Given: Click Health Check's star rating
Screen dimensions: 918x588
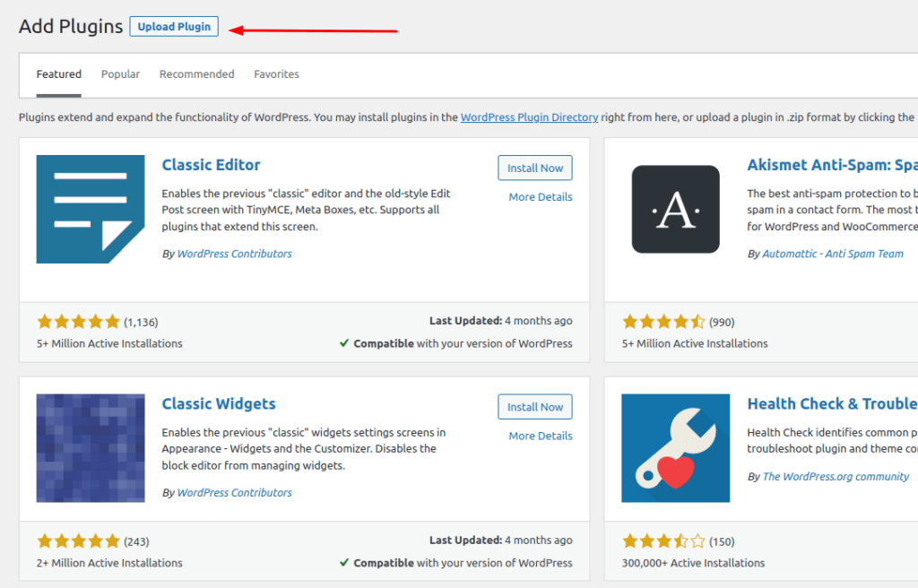Looking at the screenshot, I should point(664,541).
